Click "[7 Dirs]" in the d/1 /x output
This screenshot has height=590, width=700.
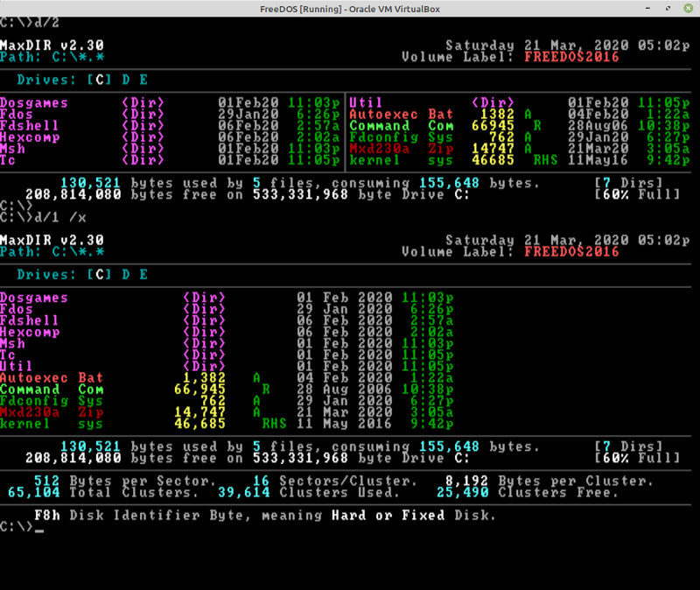[628, 446]
